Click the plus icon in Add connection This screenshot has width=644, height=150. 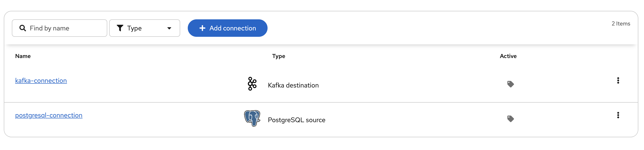click(202, 28)
